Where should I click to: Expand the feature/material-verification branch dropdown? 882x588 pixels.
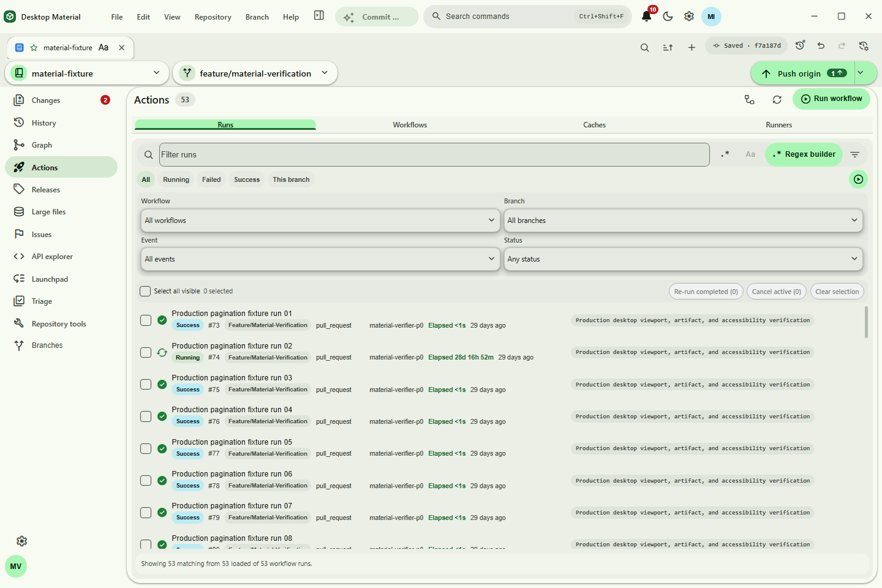pyautogui.click(x=255, y=73)
